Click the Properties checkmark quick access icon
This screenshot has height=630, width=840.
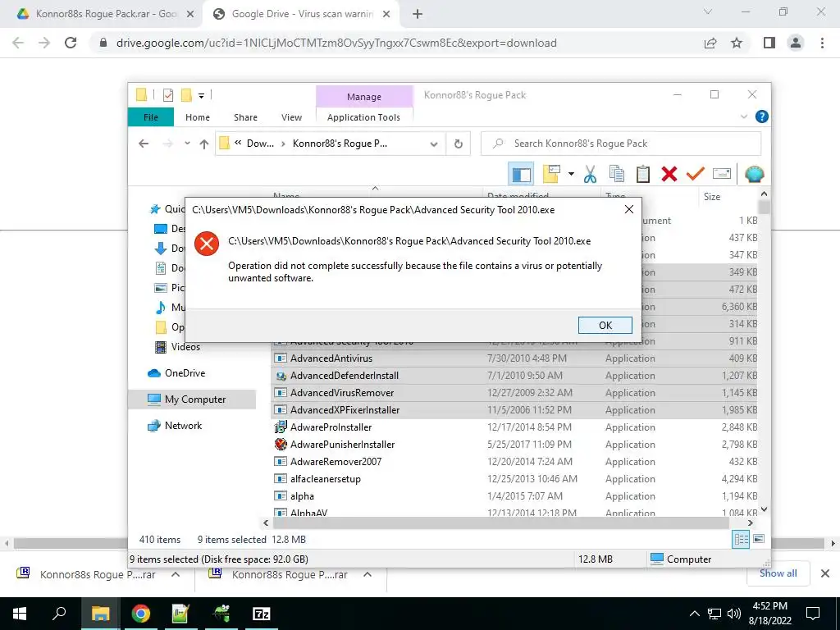tap(168, 95)
